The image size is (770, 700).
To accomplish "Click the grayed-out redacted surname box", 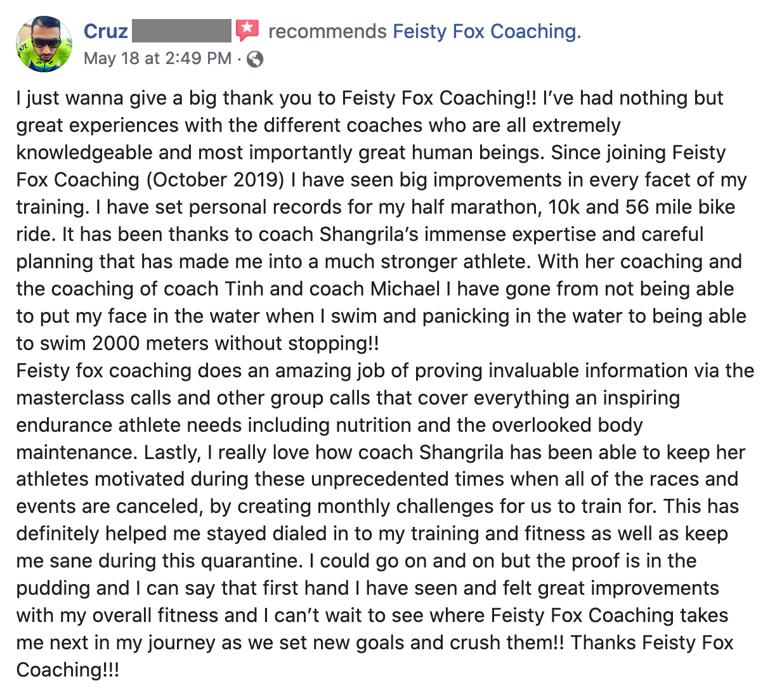I will click(182, 30).
